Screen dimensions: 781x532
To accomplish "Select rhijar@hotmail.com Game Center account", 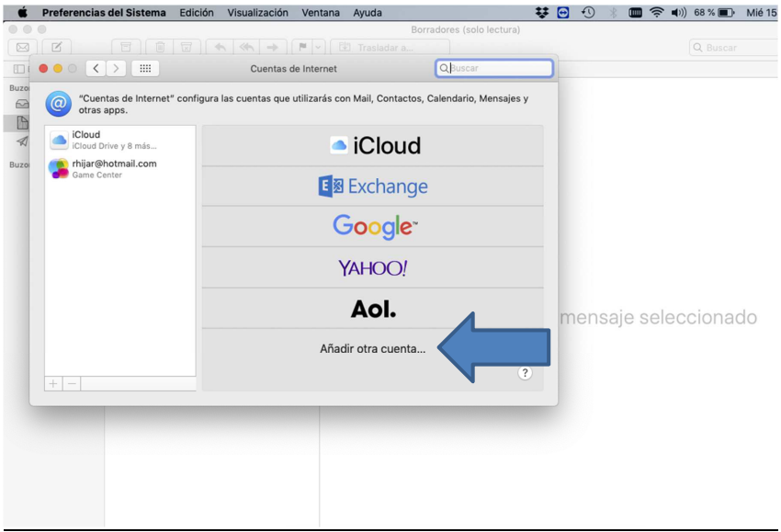I will [119, 168].
